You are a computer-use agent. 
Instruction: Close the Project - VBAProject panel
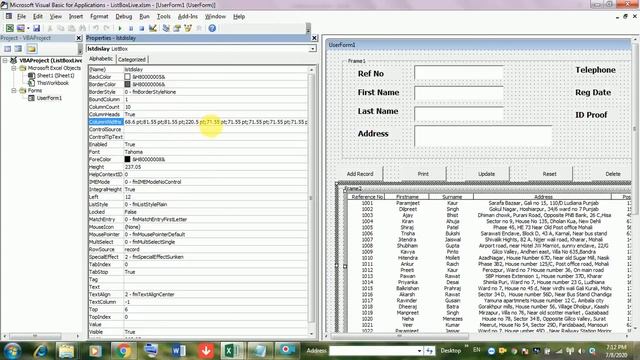click(x=79, y=38)
